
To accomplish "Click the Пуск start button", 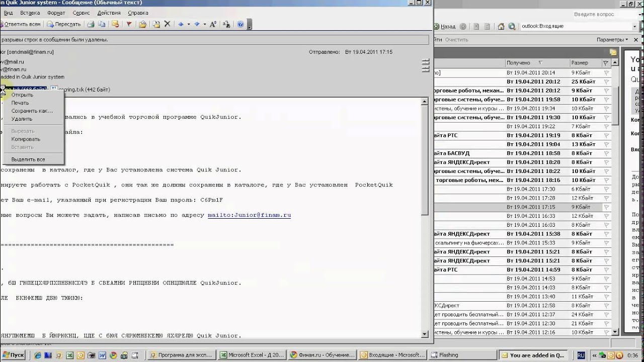I will pos(14,355).
